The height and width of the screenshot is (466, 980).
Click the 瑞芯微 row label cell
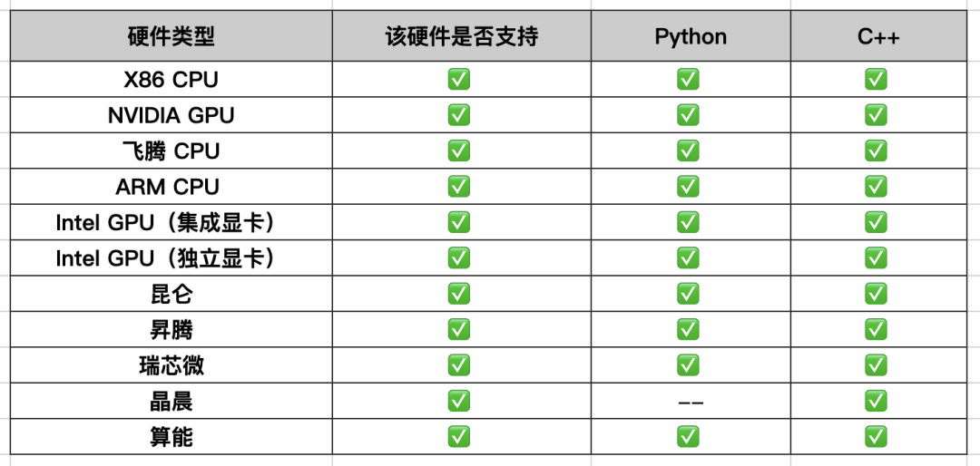171,365
